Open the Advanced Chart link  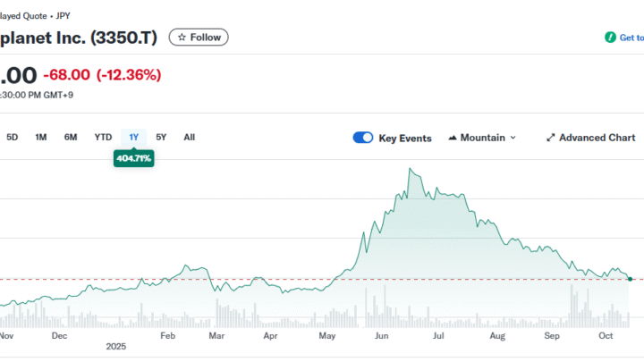[590, 138]
